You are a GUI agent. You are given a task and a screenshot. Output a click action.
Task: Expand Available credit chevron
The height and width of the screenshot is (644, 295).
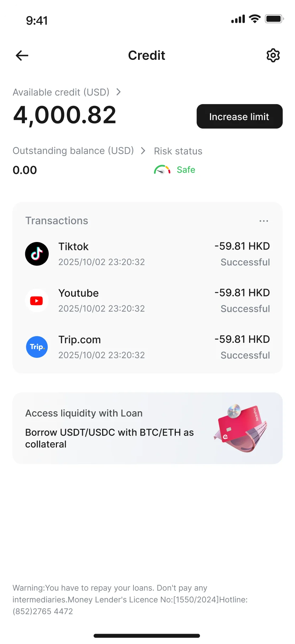coord(118,92)
